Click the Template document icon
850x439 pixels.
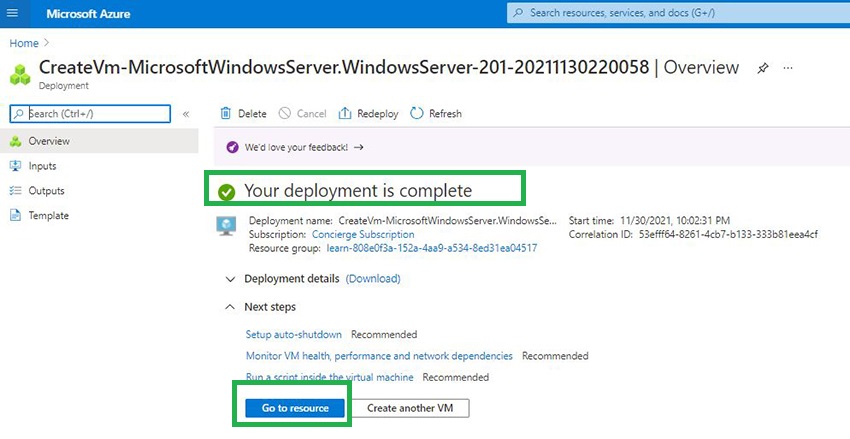point(15,215)
